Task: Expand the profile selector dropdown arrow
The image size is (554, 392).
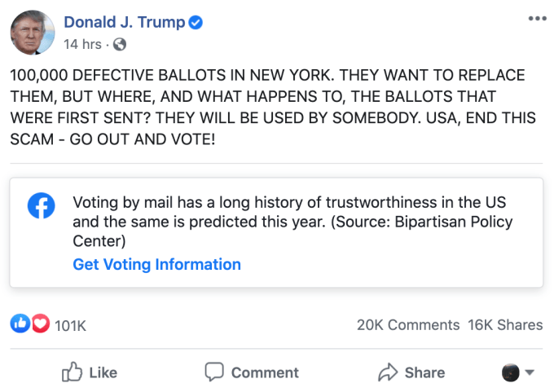Action: tap(530, 373)
